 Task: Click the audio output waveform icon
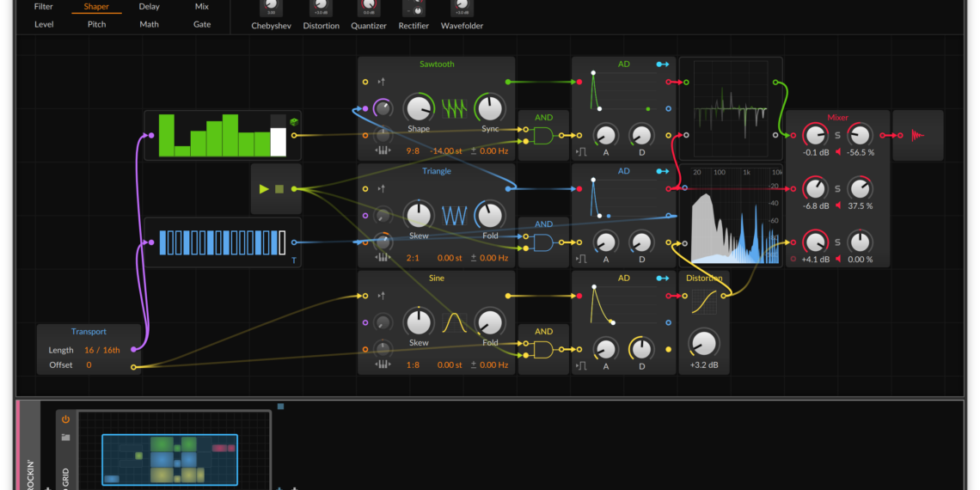click(x=918, y=135)
